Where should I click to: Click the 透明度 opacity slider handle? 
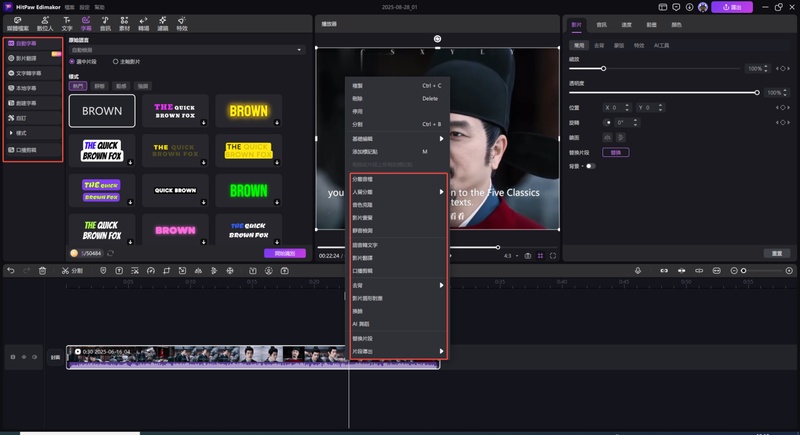click(757, 93)
